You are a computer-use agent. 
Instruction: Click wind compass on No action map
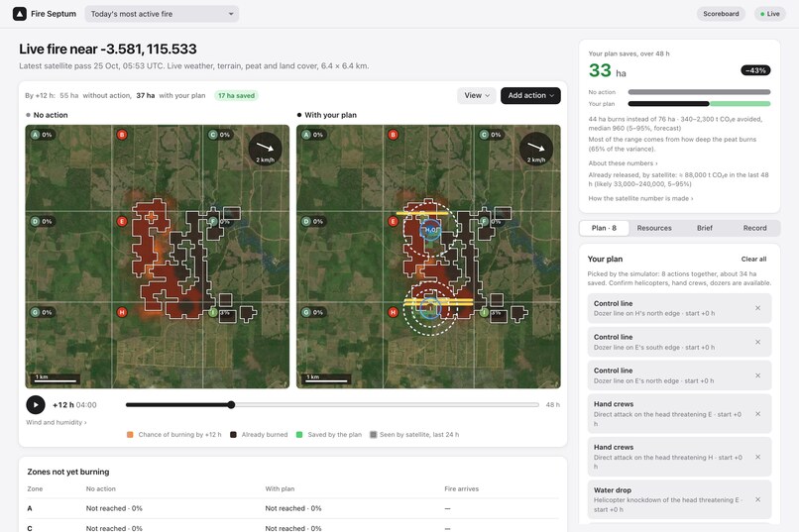coord(265,150)
